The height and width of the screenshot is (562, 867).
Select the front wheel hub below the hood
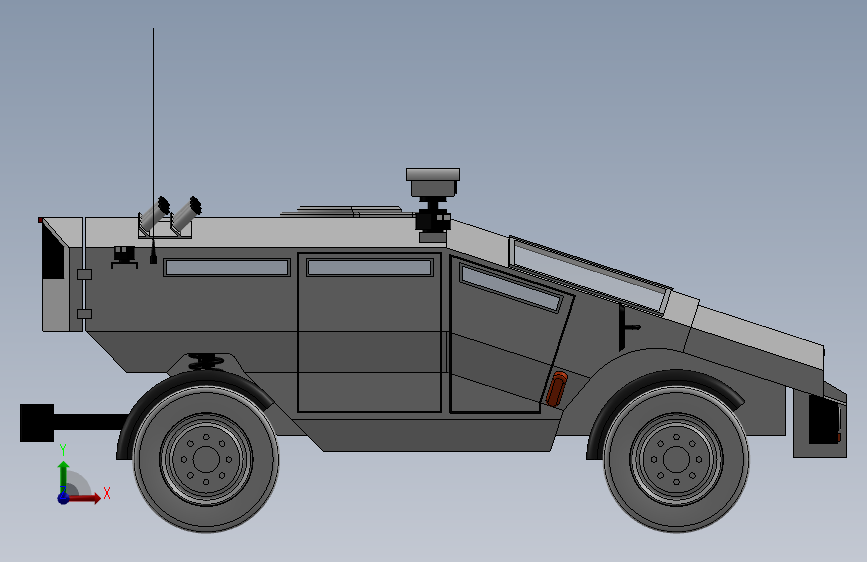(676, 459)
